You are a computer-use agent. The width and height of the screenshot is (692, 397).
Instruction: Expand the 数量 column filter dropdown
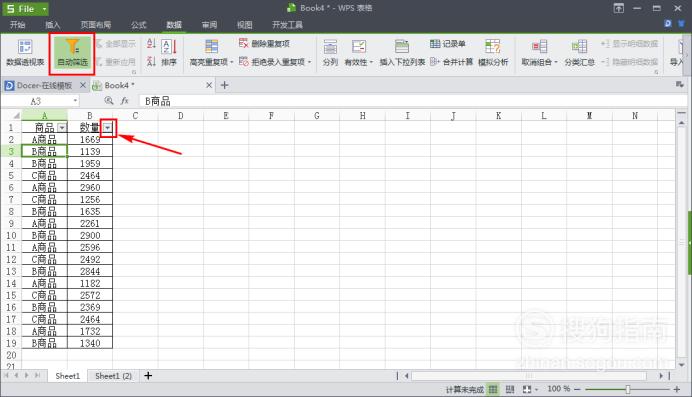pos(107,128)
